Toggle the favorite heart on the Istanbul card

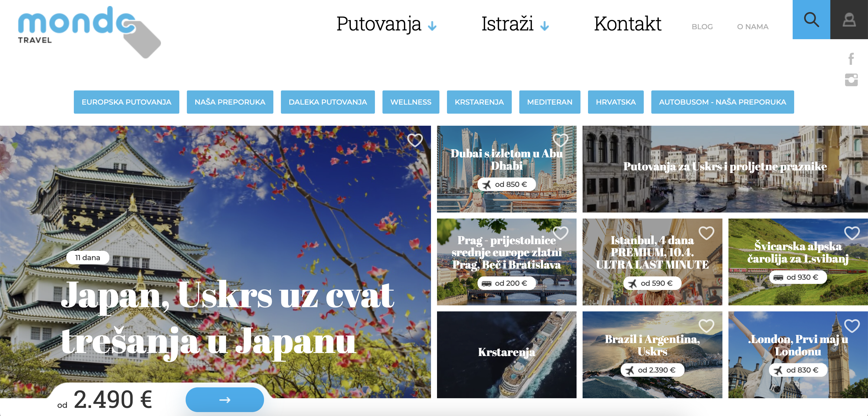pyautogui.click(x=706, y=233)
